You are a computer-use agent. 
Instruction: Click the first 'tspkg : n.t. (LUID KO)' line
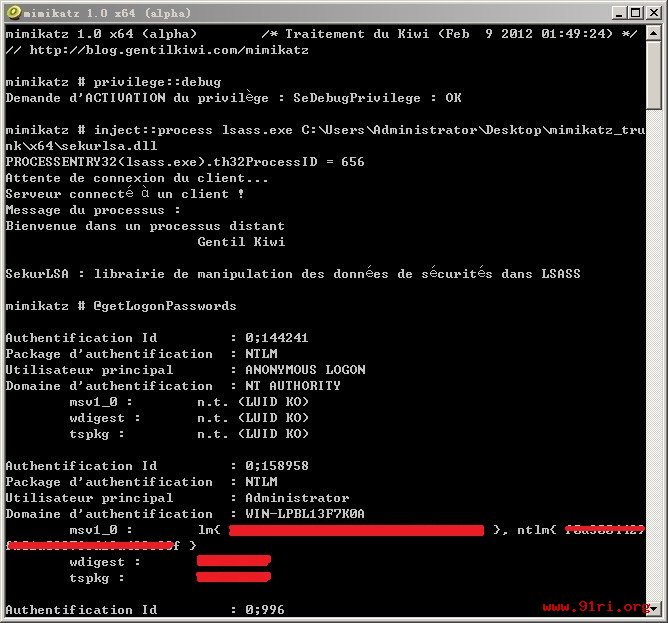pyautogui.click(x=189, y=434)
